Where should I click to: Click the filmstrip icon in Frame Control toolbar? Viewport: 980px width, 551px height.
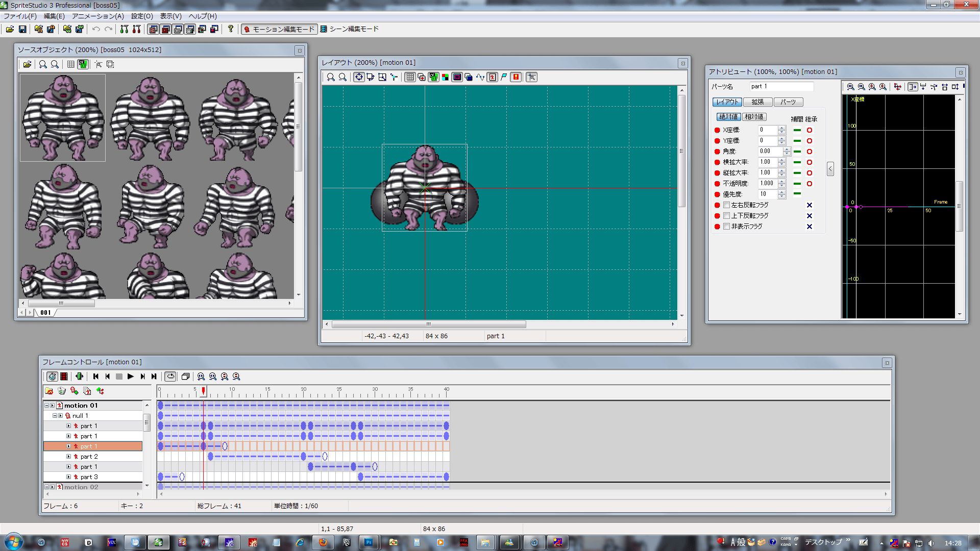[x=64, y=377]
